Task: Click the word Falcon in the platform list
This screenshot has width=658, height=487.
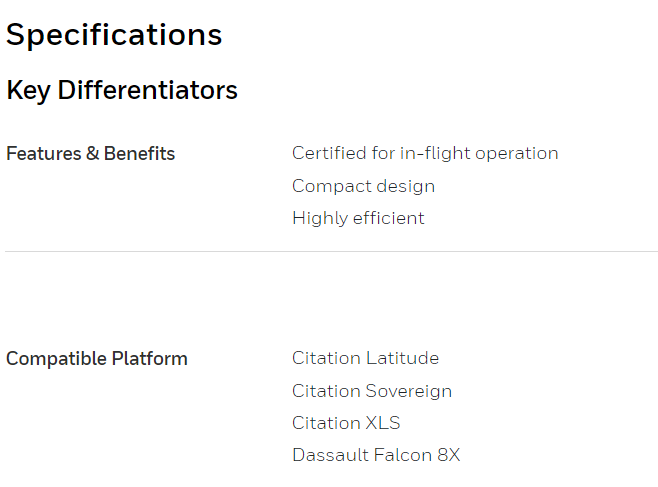Action: [x=402, y=455]
